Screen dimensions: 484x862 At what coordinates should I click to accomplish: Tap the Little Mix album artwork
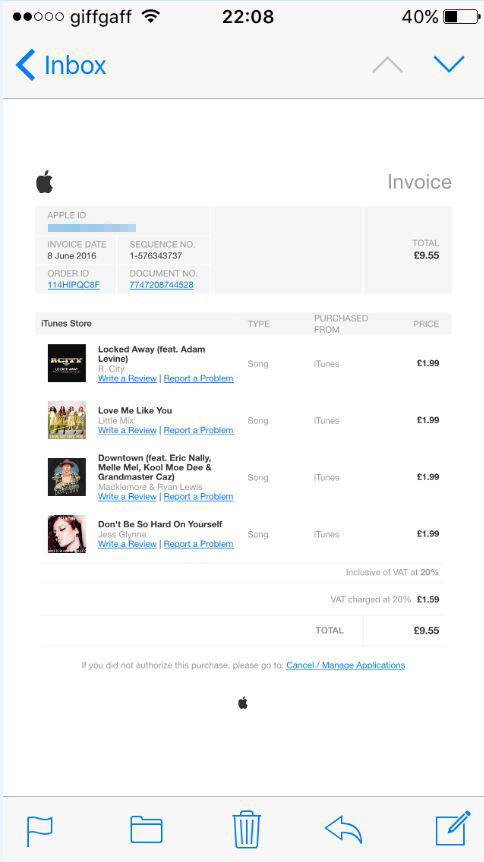(67, 420)
